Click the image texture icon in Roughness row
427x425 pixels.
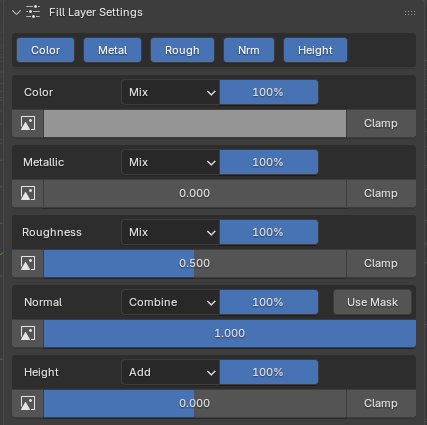tap(28, 263)
